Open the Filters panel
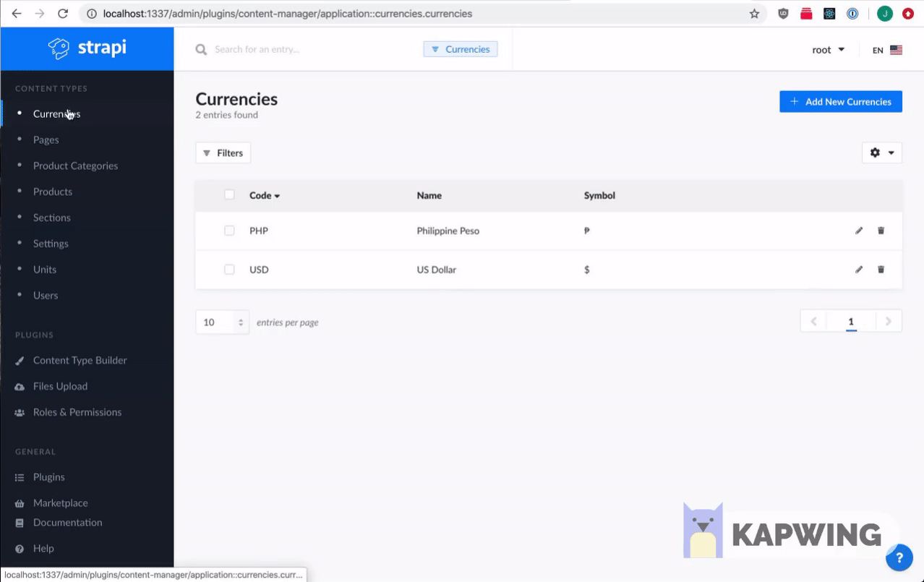Screen dimensions: 924x582 [x=223, y=153]
